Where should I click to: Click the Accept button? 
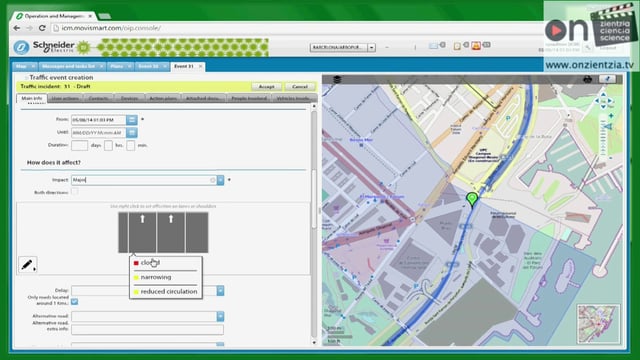(267, 87)
